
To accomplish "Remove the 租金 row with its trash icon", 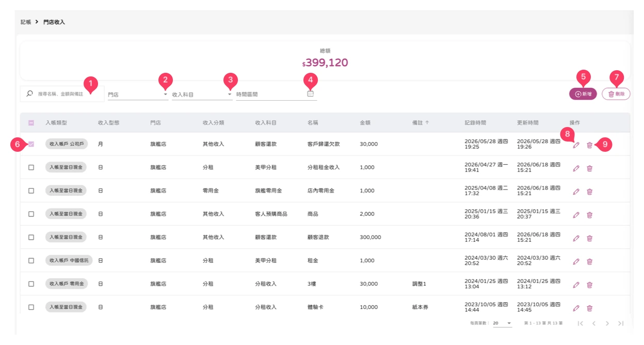I will (x=589, y=261).
